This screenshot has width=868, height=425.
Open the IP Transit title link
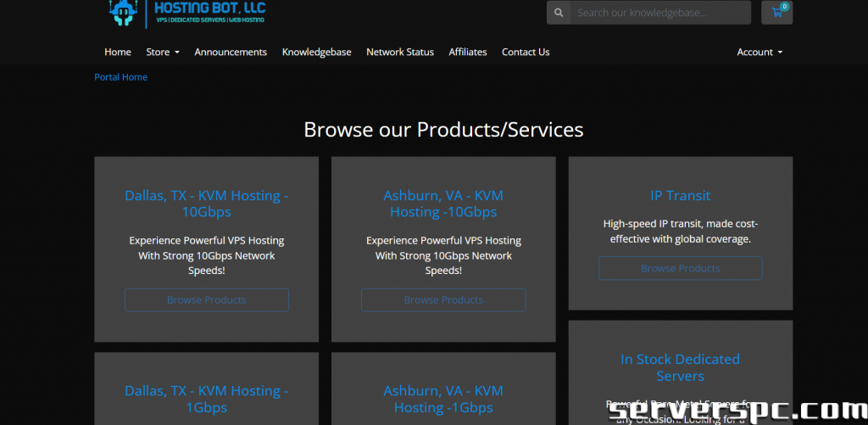680,195
